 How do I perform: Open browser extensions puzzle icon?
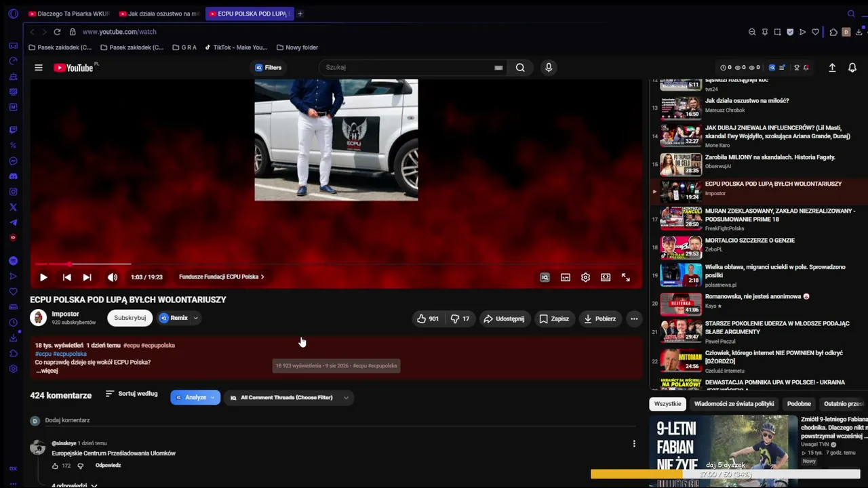coord(833,32)
